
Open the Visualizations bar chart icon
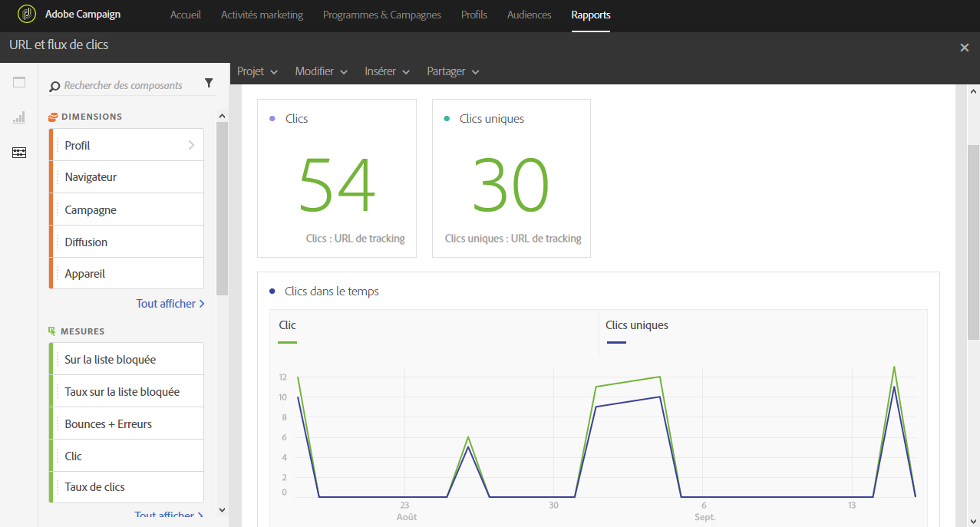(x=19, y=118)
